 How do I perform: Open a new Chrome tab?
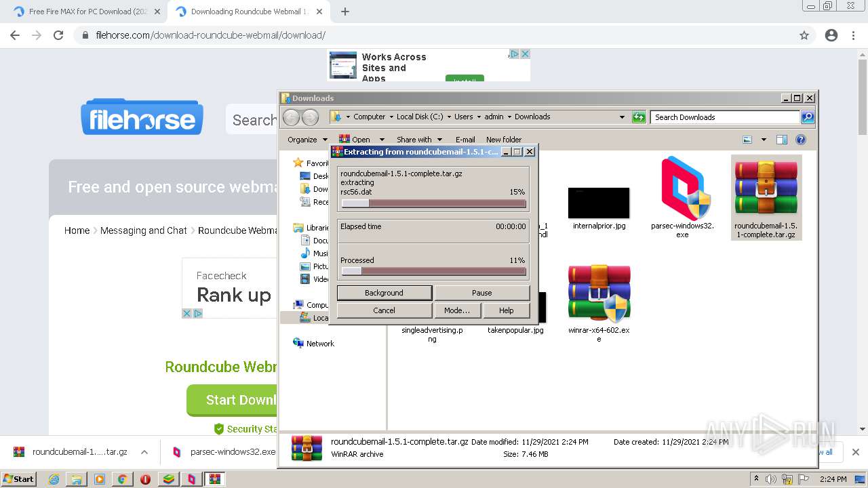[345, 12]
